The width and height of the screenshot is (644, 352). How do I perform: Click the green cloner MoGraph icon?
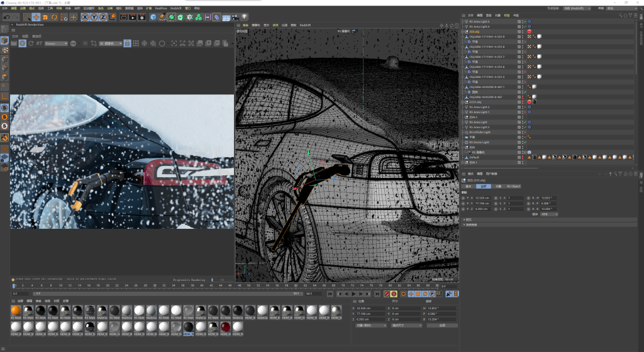(198, 17)
